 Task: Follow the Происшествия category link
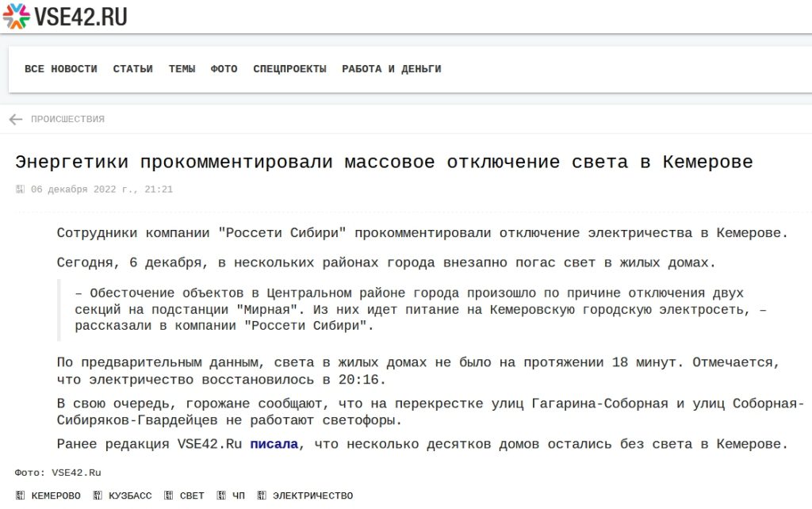[x=67, y=120]
